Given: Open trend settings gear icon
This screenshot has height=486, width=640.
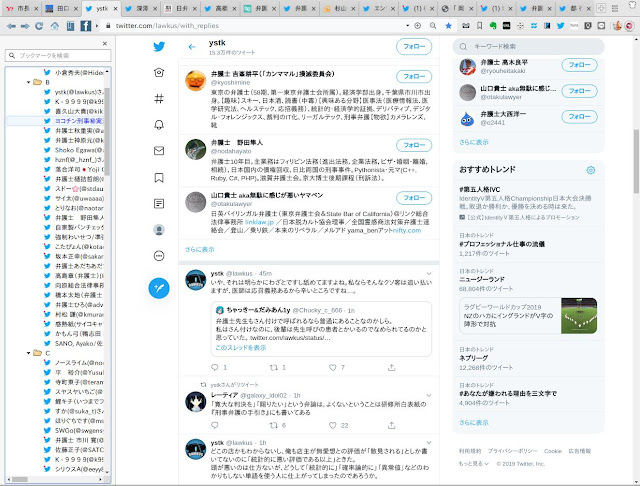Looking at the screenshot, I should pyautogui.click(x=591, y=170).
